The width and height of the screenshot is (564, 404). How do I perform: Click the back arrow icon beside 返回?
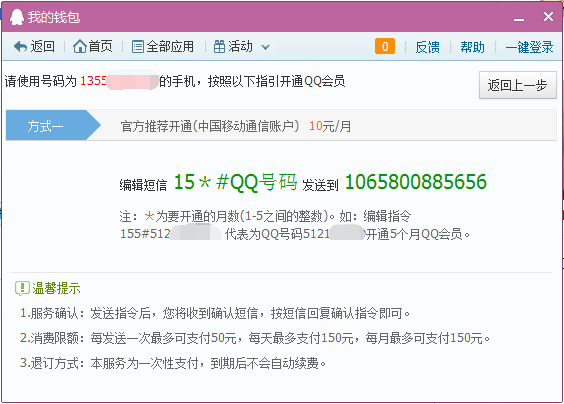[x=21, y=47]
